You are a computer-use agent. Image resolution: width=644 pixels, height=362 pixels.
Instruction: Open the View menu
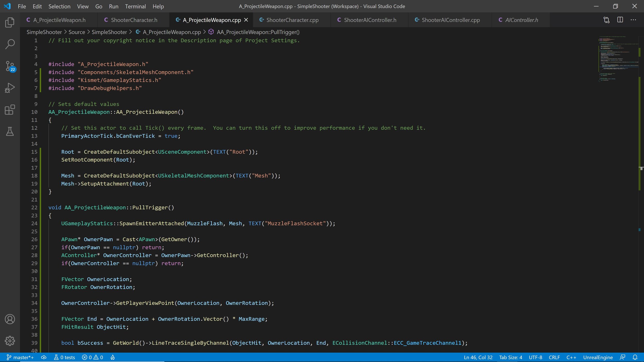click(x=83, y=6)
